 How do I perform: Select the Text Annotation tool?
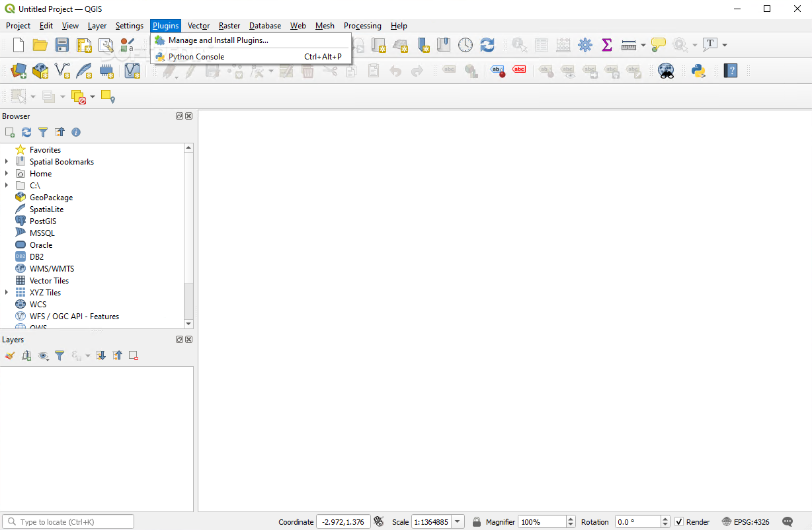pos(710,45)
